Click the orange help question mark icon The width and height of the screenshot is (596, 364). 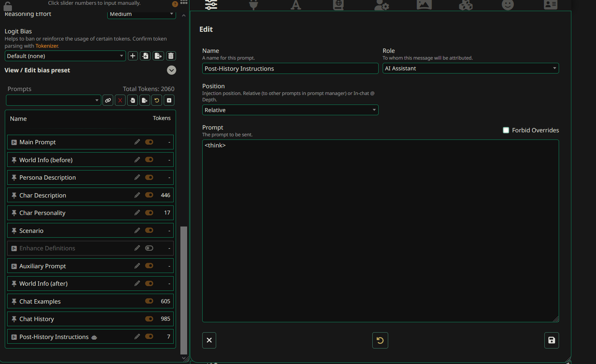[175, 4]
